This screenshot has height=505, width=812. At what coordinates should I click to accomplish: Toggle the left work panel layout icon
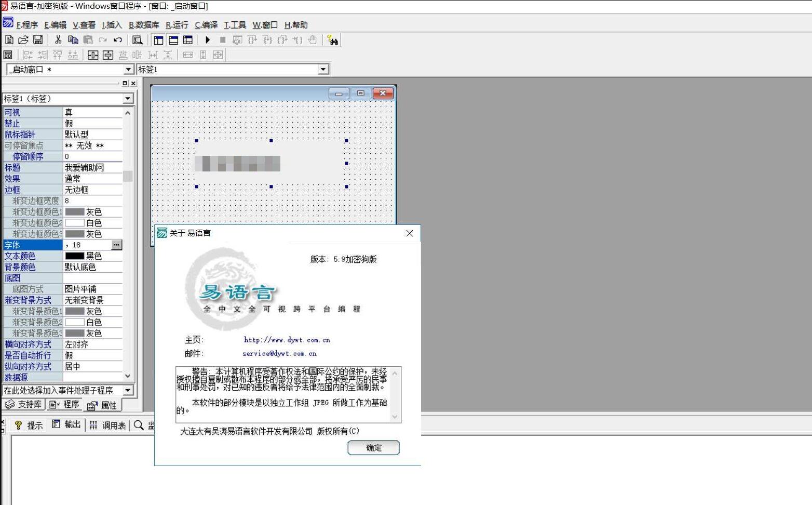point(158,40)
